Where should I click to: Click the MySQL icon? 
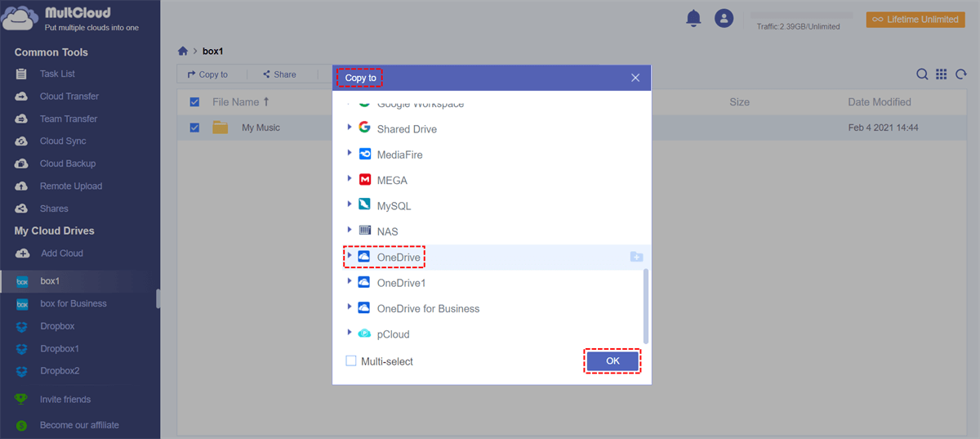[x=364, y=205]
